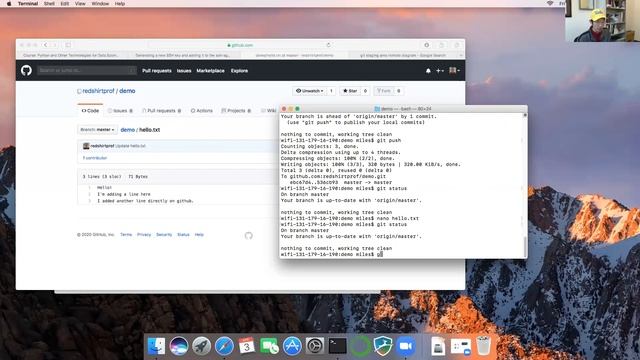Viewport: 640px width, 360px height.
Task: Open the demo repository link in title
Action: pos(127,91)
